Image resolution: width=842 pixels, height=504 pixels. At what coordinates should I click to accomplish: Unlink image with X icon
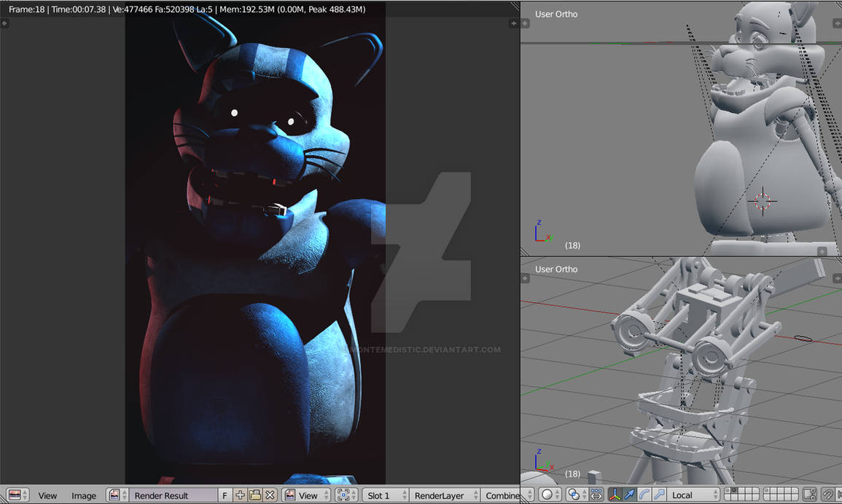tap(270, 495)
